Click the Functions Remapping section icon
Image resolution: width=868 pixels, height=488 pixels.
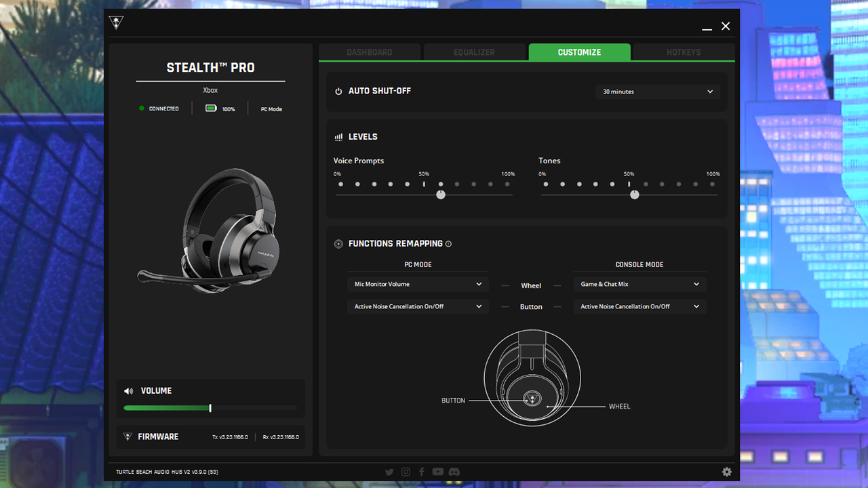[338, 244]
